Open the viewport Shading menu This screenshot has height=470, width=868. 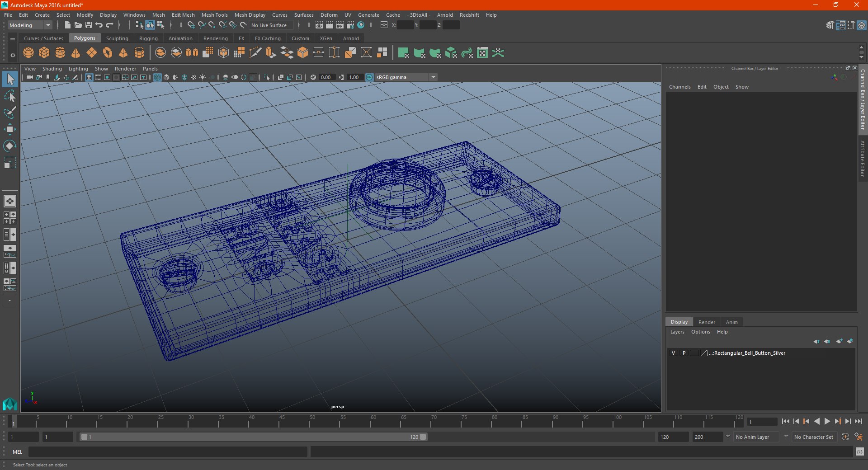[x=52, y=69]
